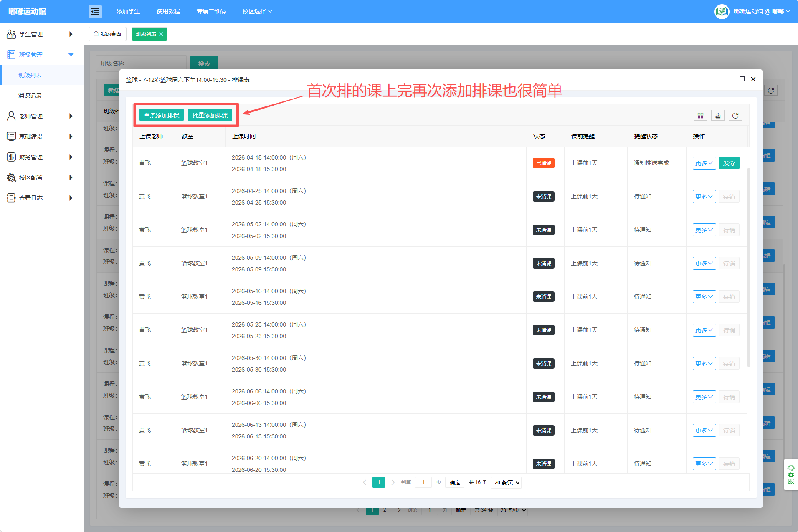Click 发分 button for 2026-04-18 lesson
This screenshot has width=798, height=532.
(729, 163)
